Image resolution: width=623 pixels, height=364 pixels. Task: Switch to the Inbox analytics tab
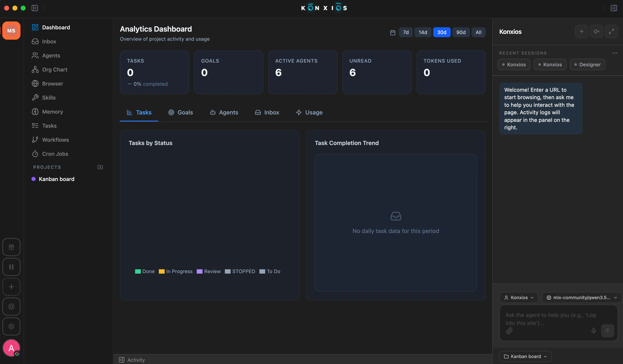click(x=267, y=112)
